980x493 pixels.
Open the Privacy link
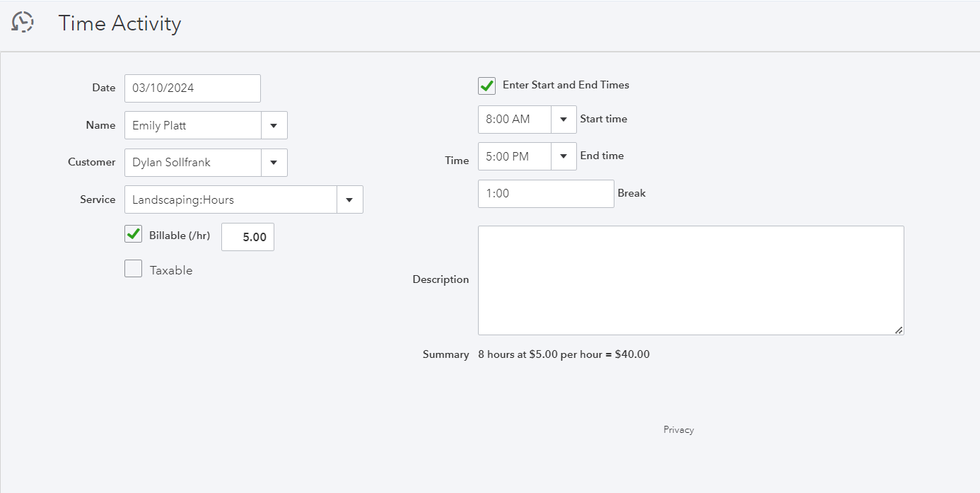(x=679, y=430)
